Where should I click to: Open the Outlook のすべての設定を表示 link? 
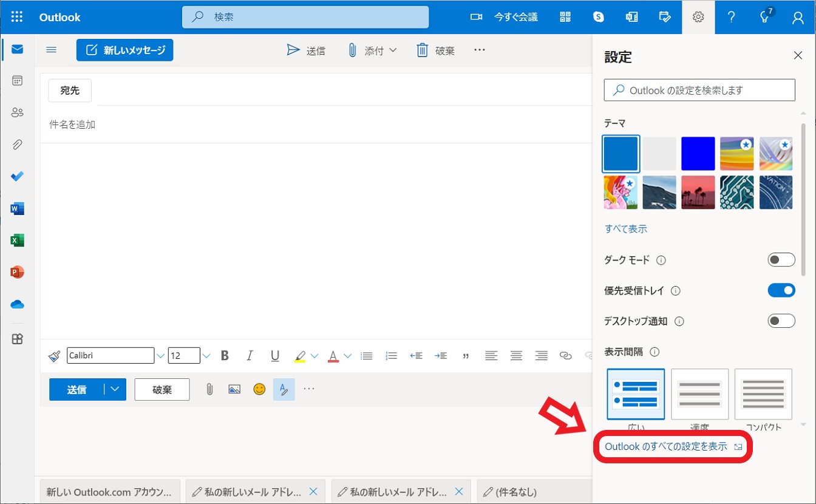point(666,446)
